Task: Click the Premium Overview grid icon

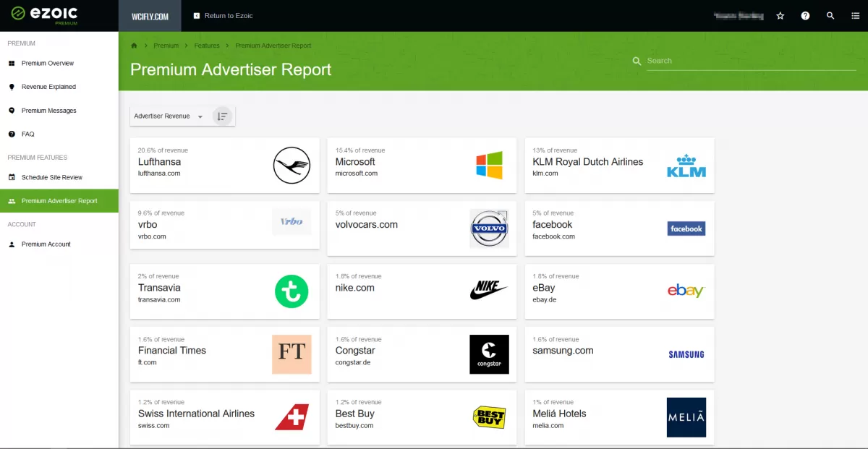Action: (12, 64)
